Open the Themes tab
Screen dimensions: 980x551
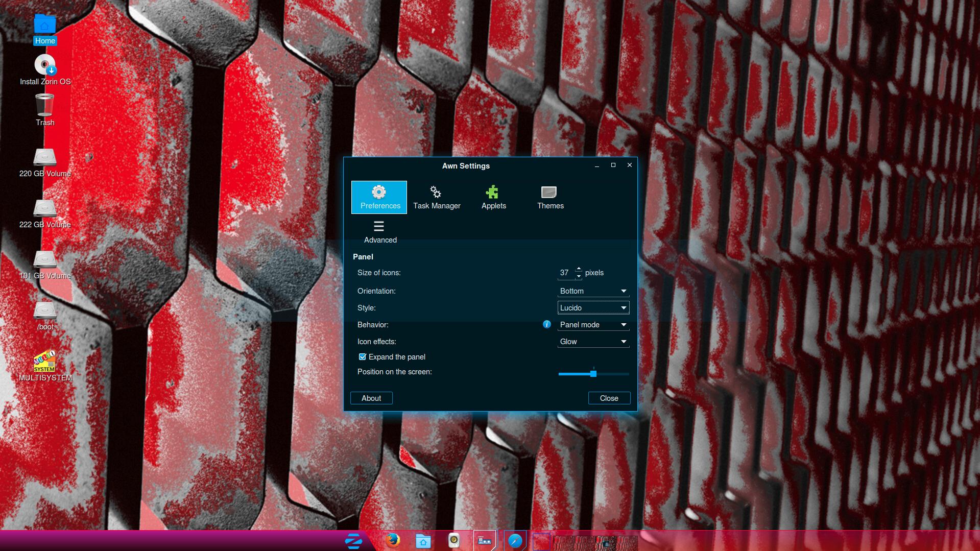coord(550,197)
